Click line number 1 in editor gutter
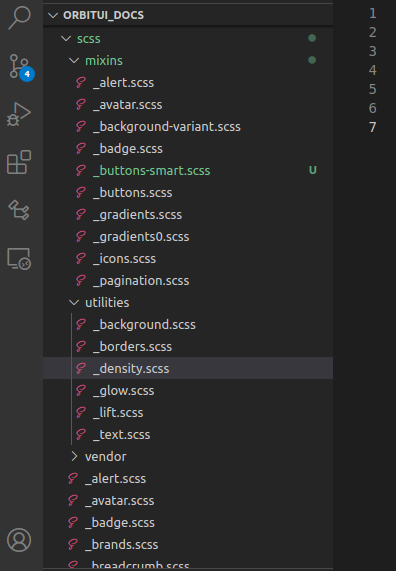 pyautogui.click(x=372, y=13)
